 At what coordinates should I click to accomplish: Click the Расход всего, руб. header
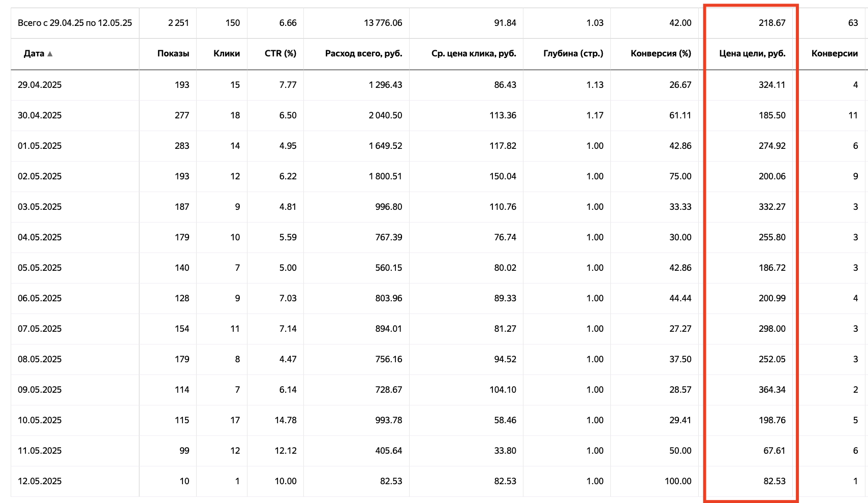click(364, 53)
